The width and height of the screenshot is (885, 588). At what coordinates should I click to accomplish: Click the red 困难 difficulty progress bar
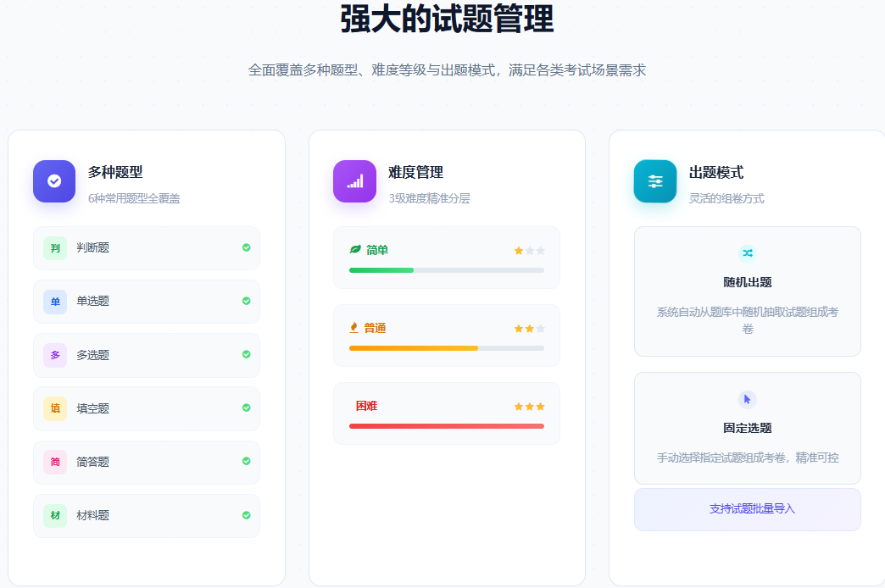pos(446,426)
